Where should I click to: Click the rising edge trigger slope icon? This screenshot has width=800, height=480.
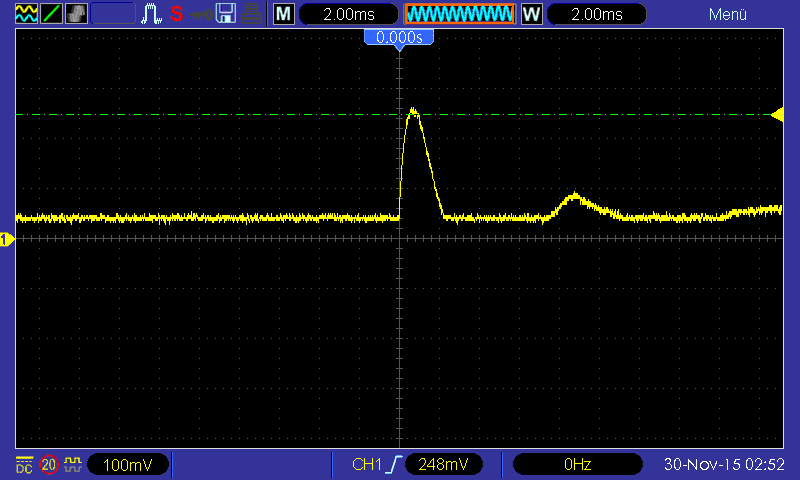coord(394,464)
